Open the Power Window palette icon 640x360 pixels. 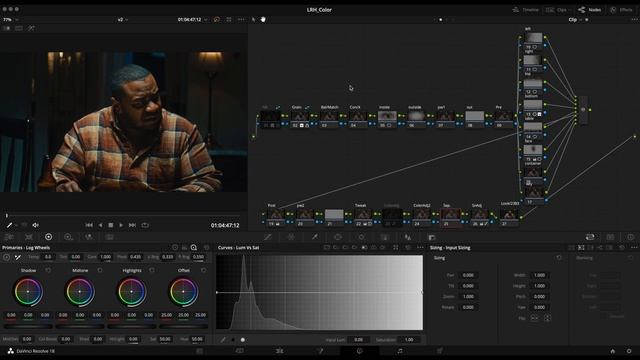[338, 237]
